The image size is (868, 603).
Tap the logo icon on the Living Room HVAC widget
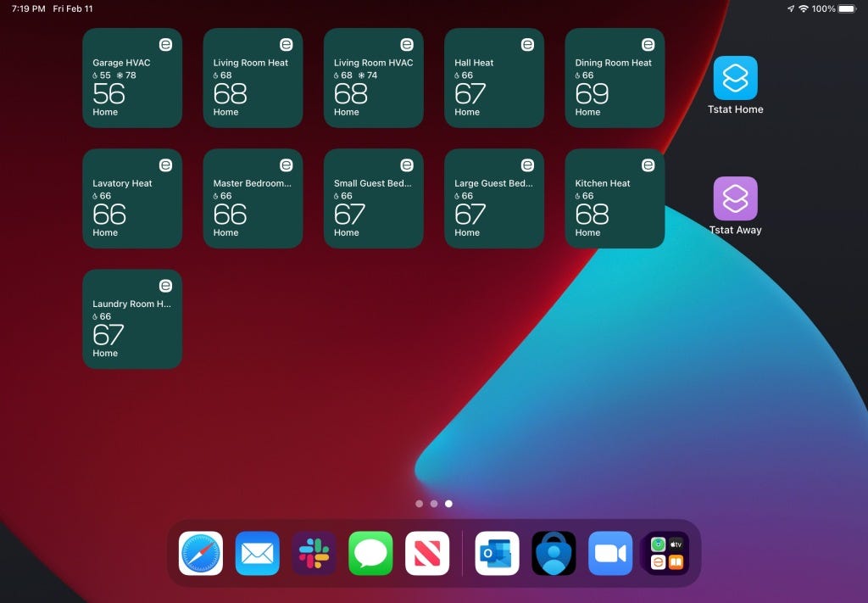[x=407, y=44]
